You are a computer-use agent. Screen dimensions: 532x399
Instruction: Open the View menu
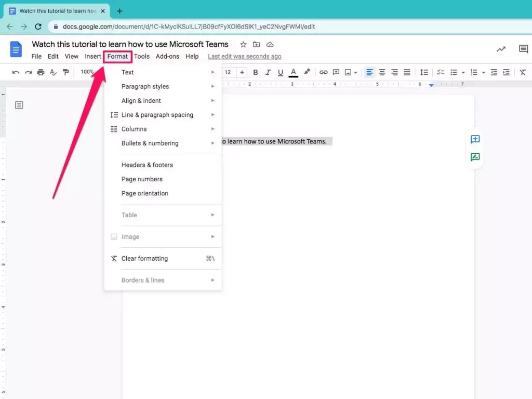click(72, 56)
